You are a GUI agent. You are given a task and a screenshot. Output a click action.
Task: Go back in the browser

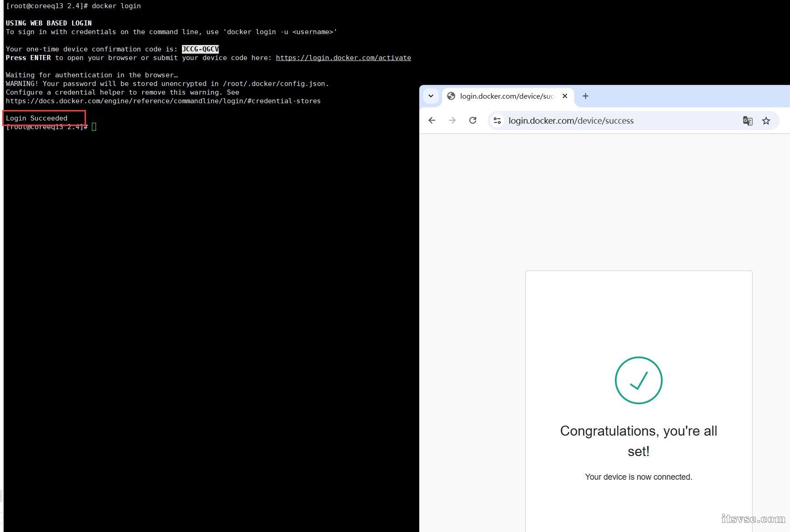[432, 120]
